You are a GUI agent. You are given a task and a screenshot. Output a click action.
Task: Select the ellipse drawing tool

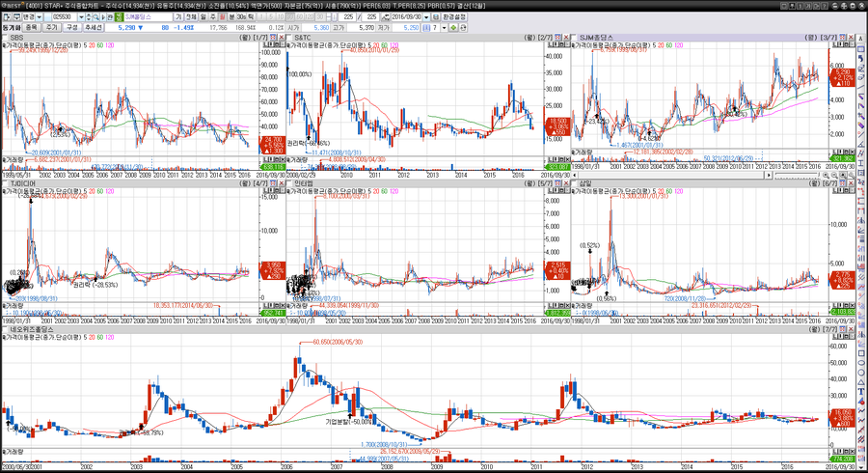[x=861, y=363]
